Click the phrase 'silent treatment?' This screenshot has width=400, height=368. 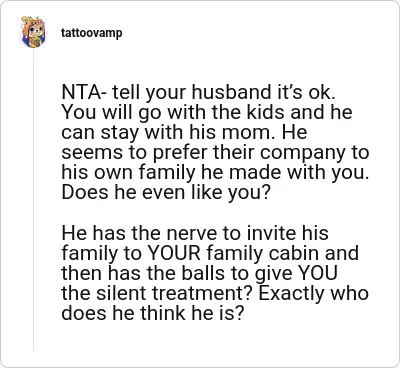tap(171, 293)
